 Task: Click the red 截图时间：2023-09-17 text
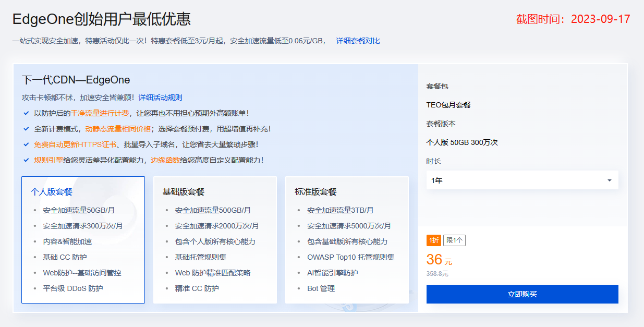(x=573, y=19)
